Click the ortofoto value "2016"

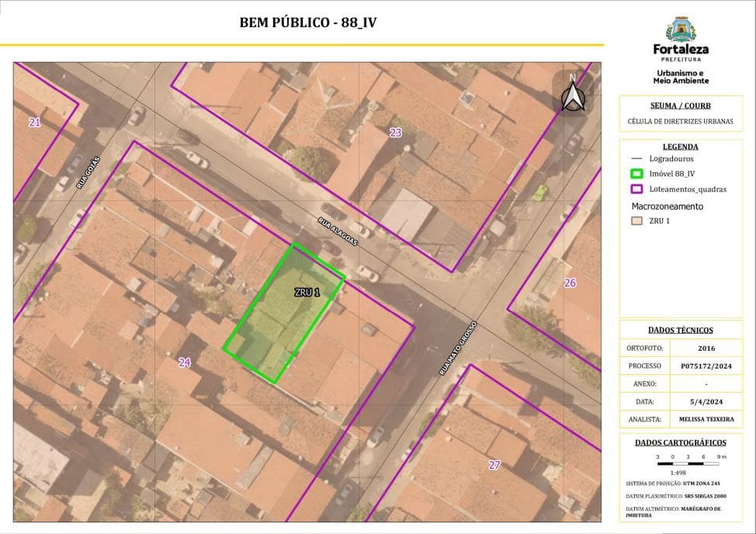(706, 348)
